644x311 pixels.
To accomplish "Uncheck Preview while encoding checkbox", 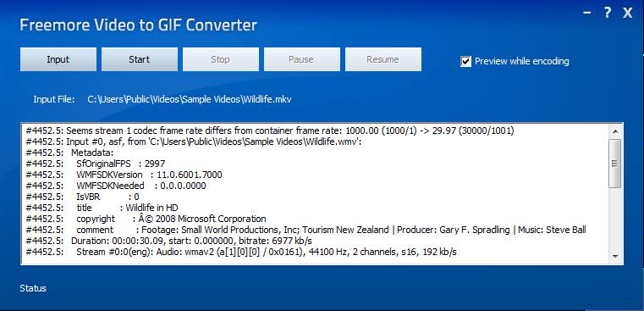I will click(465, 62).
